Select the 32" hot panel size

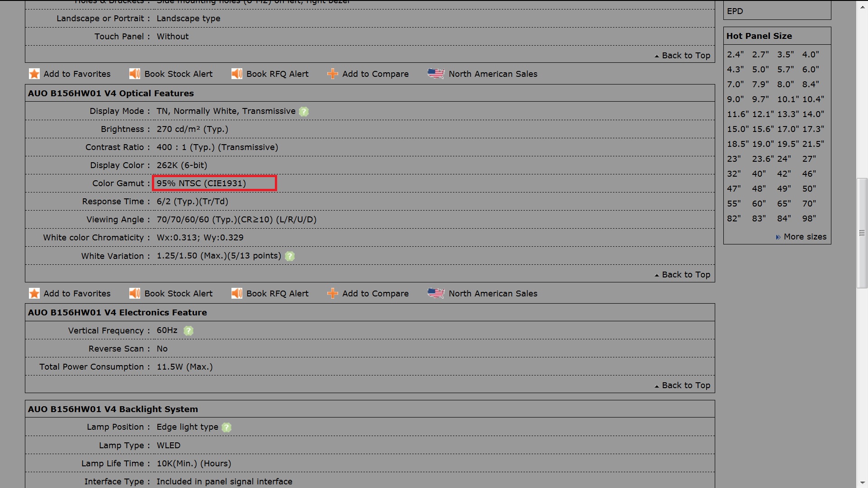pos(734,174)
